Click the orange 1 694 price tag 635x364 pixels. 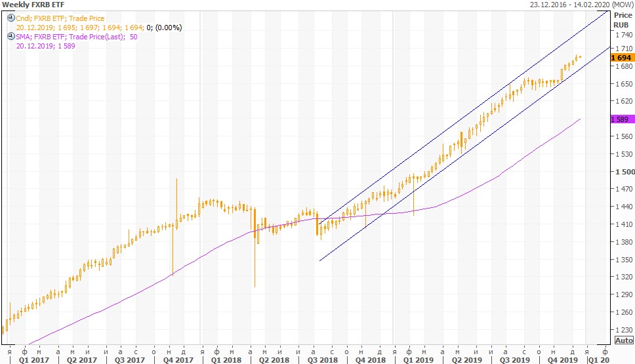click(x=622, y=58)
